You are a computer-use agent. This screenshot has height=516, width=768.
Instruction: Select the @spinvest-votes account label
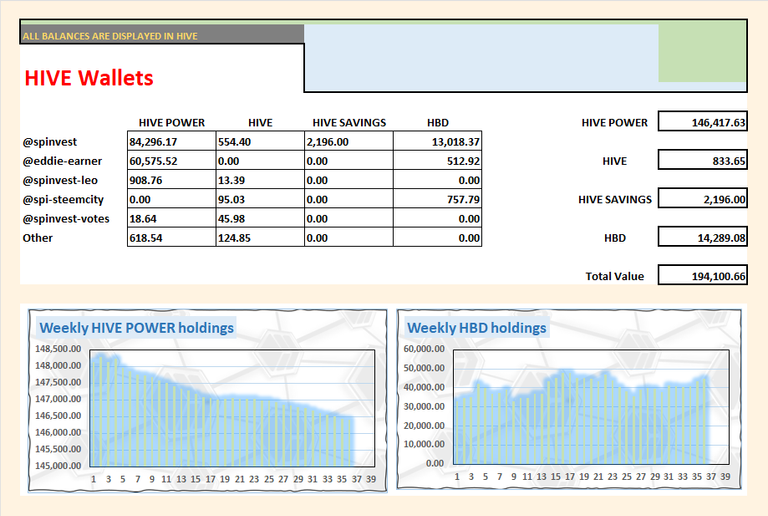coord(66,219)
